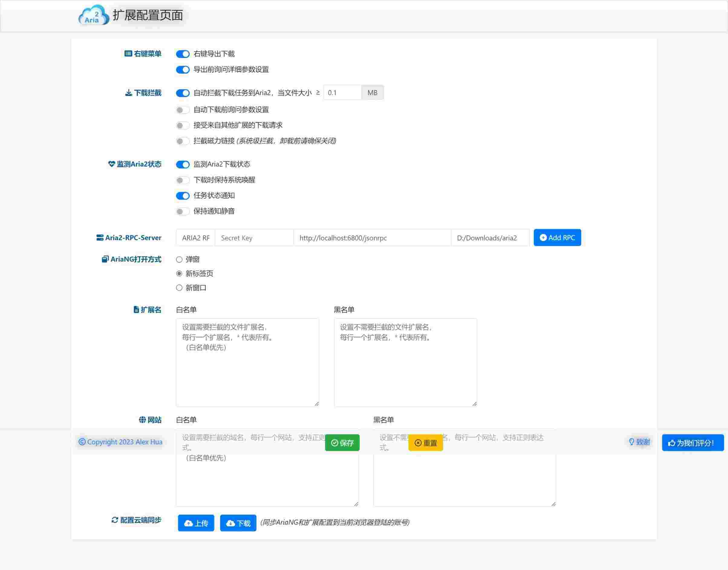
Task: Click the 监测Aria2状态 heart monitor icon
Action: click(110, 164)
